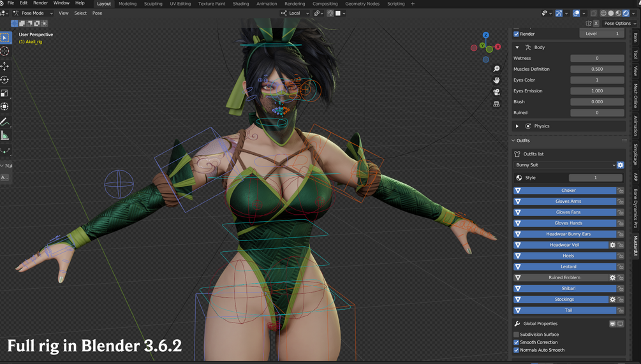Toggle orthographic grid view icon
This screenshot has width=641, height=364.
coord(496,104)
